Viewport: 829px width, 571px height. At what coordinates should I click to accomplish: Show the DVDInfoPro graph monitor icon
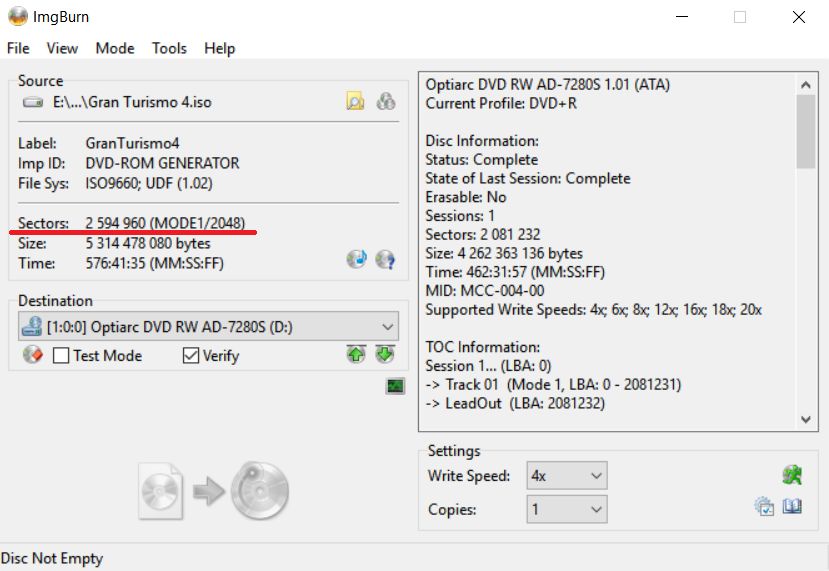[x=395, y=386]
